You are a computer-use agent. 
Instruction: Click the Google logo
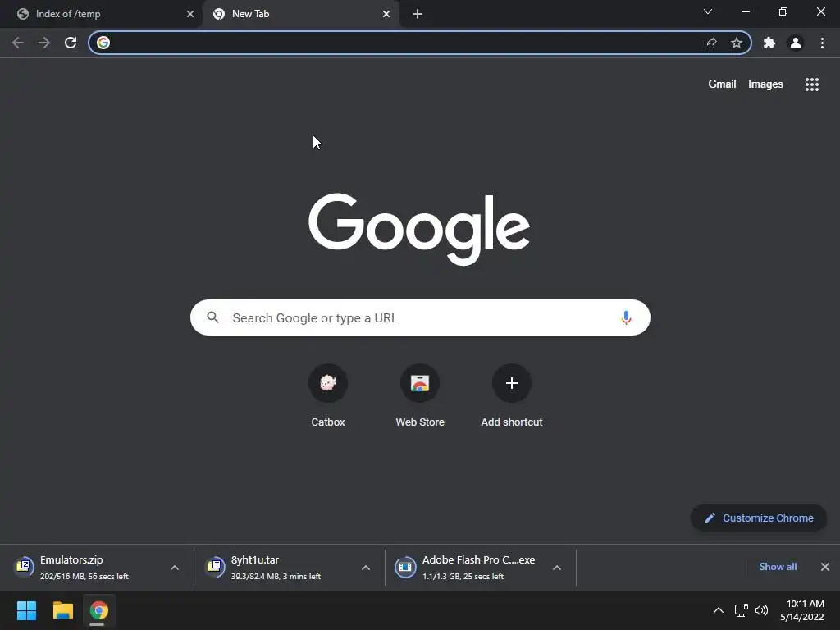pyautogui.click(x=419, y=230)
